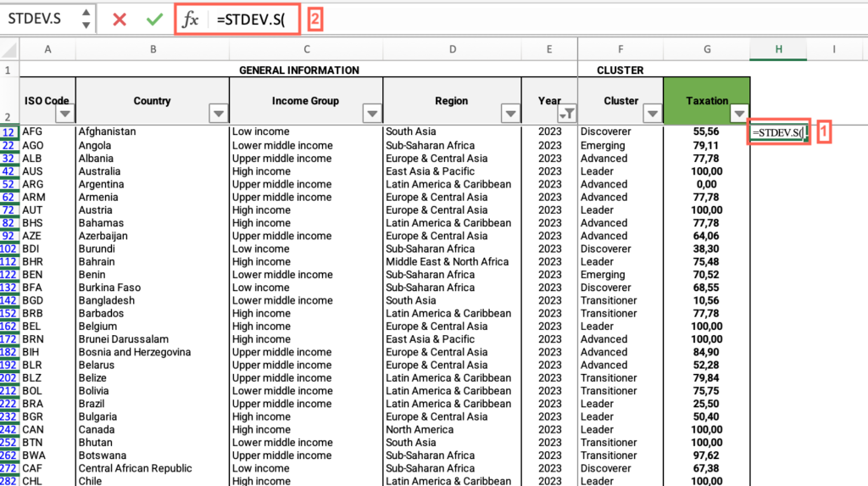868x486 pixels.
Task: Open the Cluster filter dropdown
Action: click(x=653, y=114)
